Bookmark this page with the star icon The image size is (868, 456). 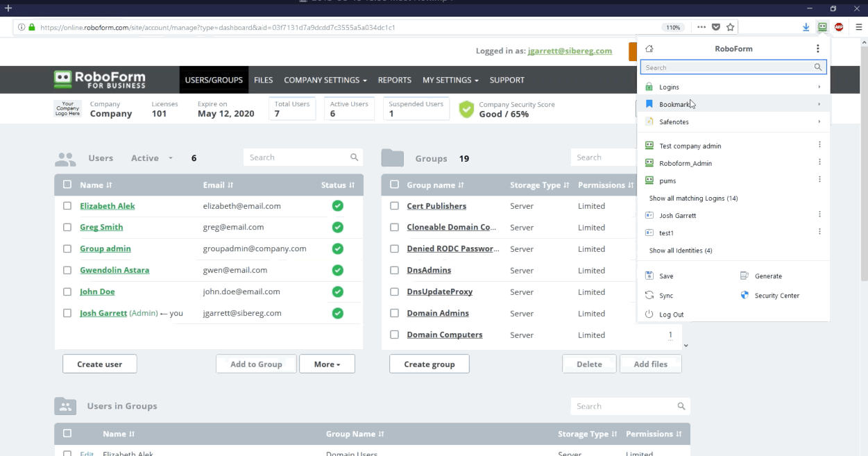click(730, 27)
